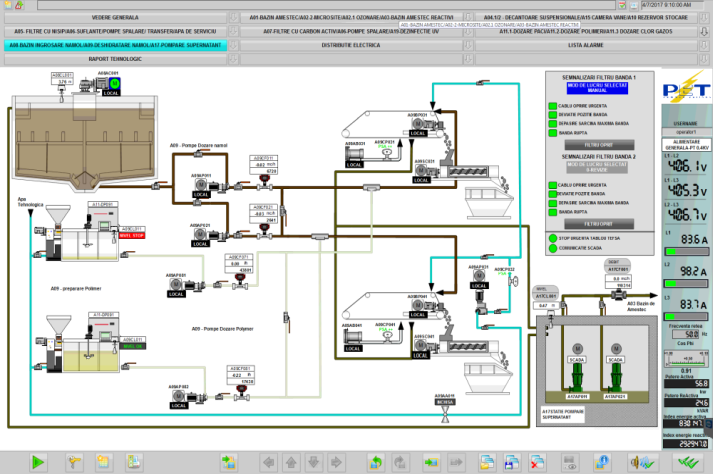Click Banda 1 CABLU OPRIRE URGENTA indicator
This screenshot has height=474, width=713.
tap(553, 106)
